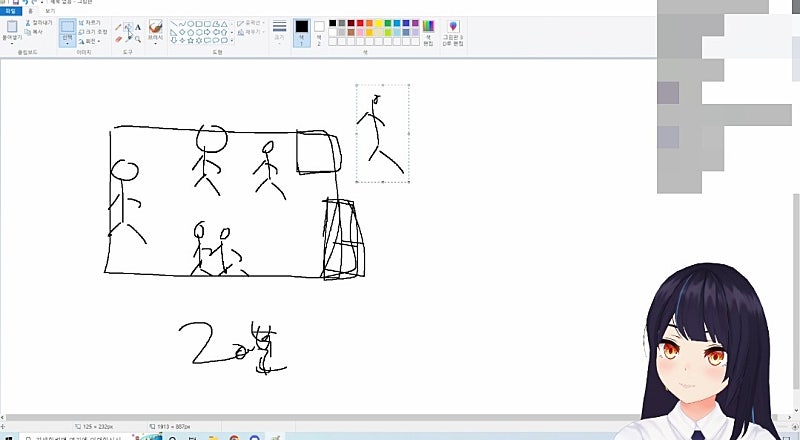Viewport: 800px width, 440px height.
Task: Activate Color 2 background button
Action: pos(319,33)
